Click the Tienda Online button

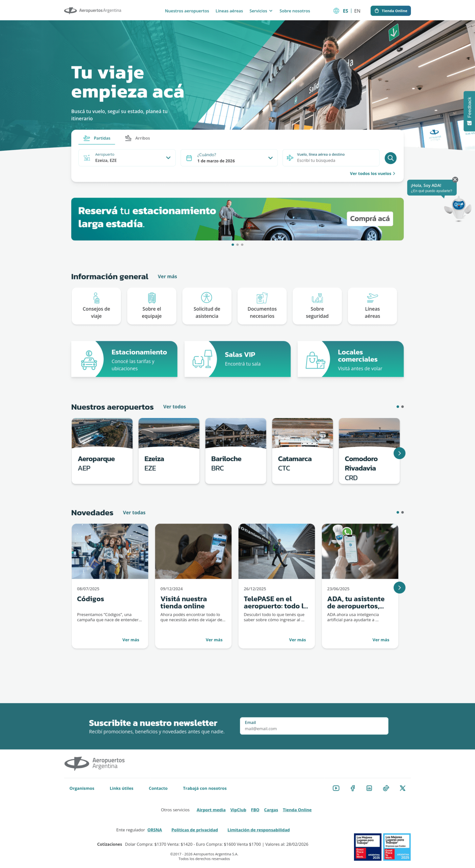tap(390, 11)
